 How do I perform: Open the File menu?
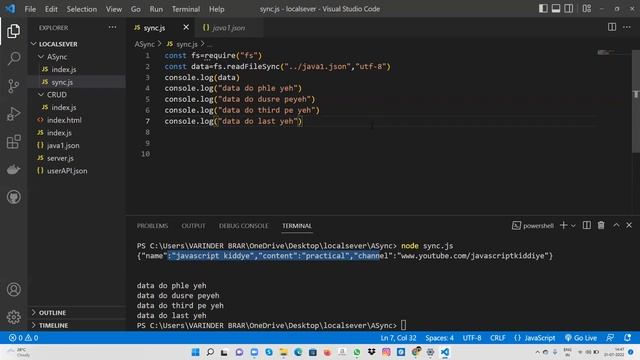point(30,9)
